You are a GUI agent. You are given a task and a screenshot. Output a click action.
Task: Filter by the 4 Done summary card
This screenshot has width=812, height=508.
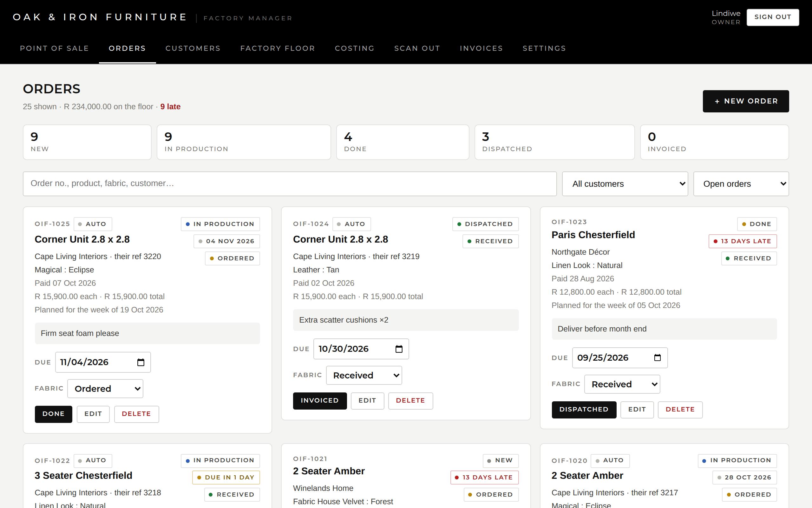point(403,142)
